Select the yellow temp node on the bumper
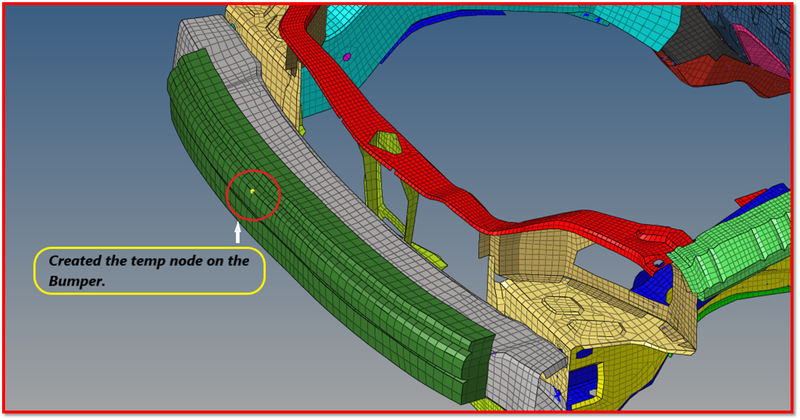Screen dimensions: 800x420 [x=253, y=191]
